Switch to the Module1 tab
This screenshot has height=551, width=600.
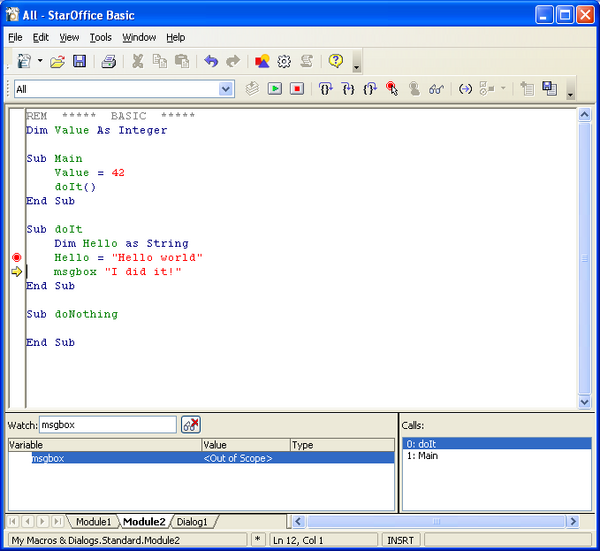coord(93,522)
